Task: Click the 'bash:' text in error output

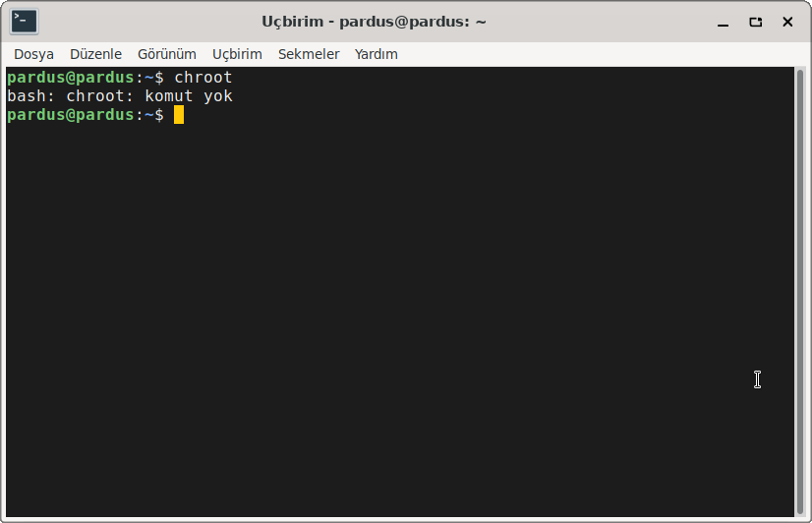Action: pyautogui.click(x=31, y=96)
